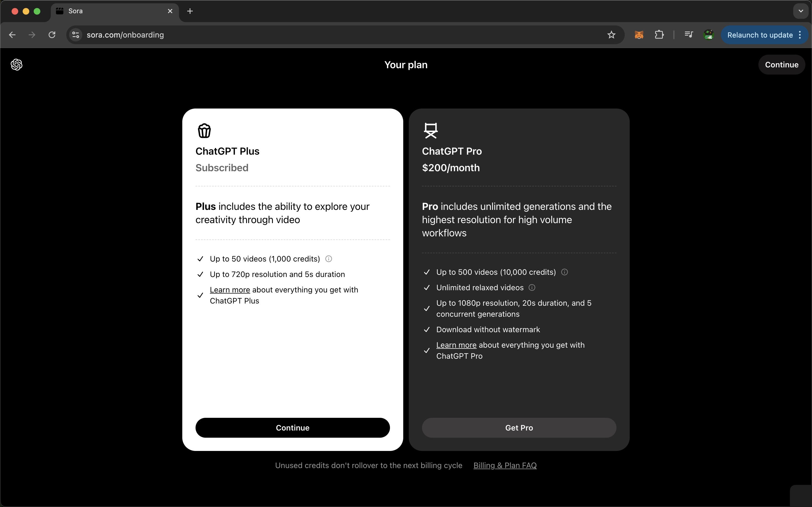Open a new browser tab
812x507 pixels.
[190, 11]
